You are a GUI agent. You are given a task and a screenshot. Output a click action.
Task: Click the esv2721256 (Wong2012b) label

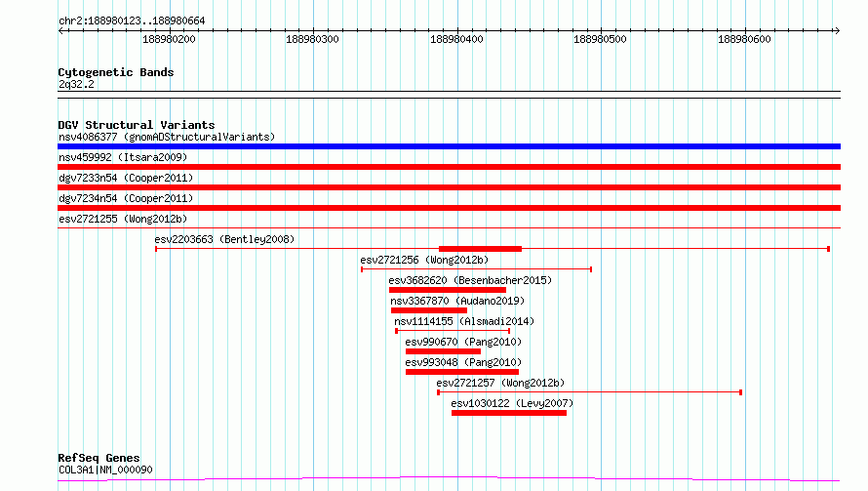424,260
